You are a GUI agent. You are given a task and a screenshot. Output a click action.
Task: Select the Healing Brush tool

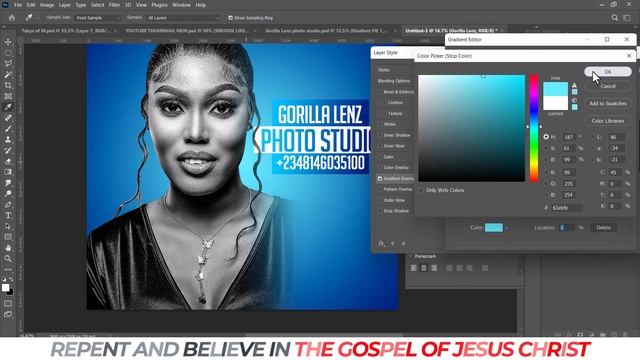pyautogui.click(x=8, y=118)
